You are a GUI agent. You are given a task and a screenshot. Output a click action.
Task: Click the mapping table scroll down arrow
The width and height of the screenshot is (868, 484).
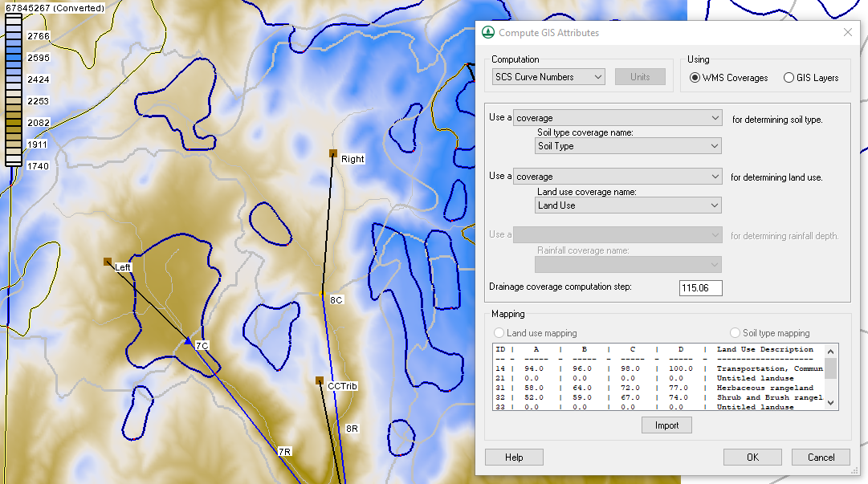pyautogui.click(x=830, y=403)
